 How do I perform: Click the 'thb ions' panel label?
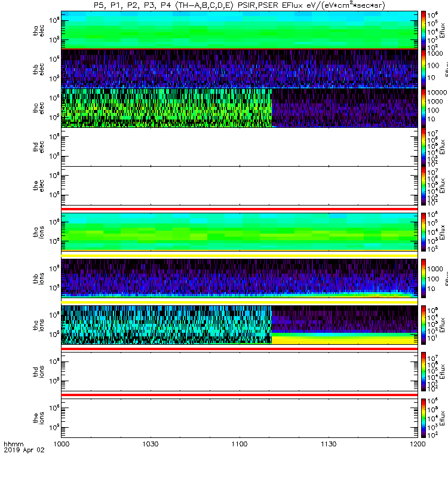38,278
